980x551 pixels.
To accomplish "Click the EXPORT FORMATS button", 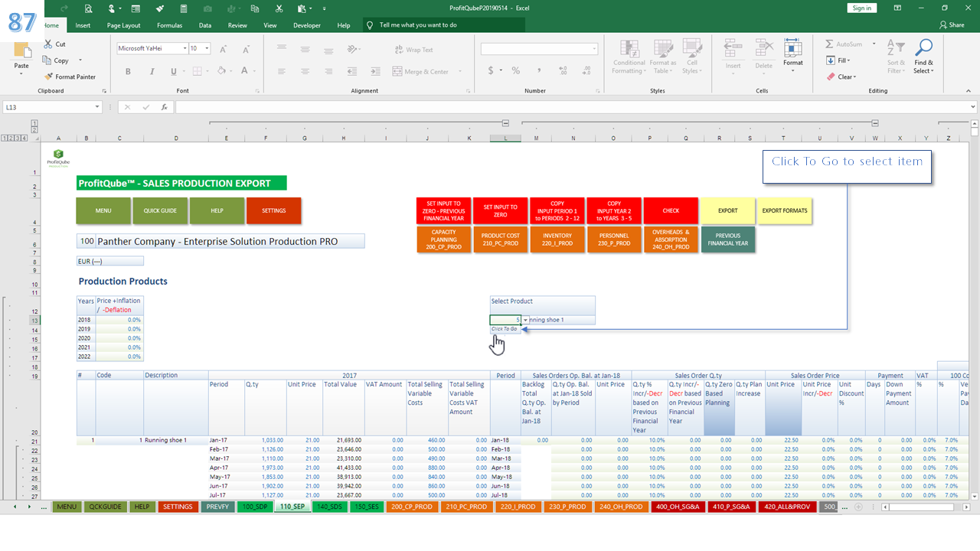I will [785, 210].
